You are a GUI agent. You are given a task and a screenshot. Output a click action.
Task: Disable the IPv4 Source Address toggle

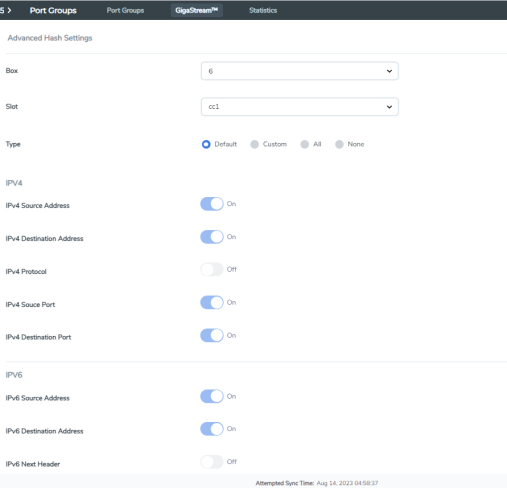point(212,204)
